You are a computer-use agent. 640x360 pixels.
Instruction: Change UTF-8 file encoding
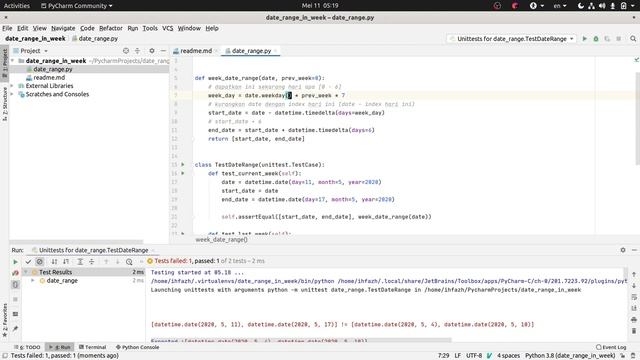click(474, 356)
